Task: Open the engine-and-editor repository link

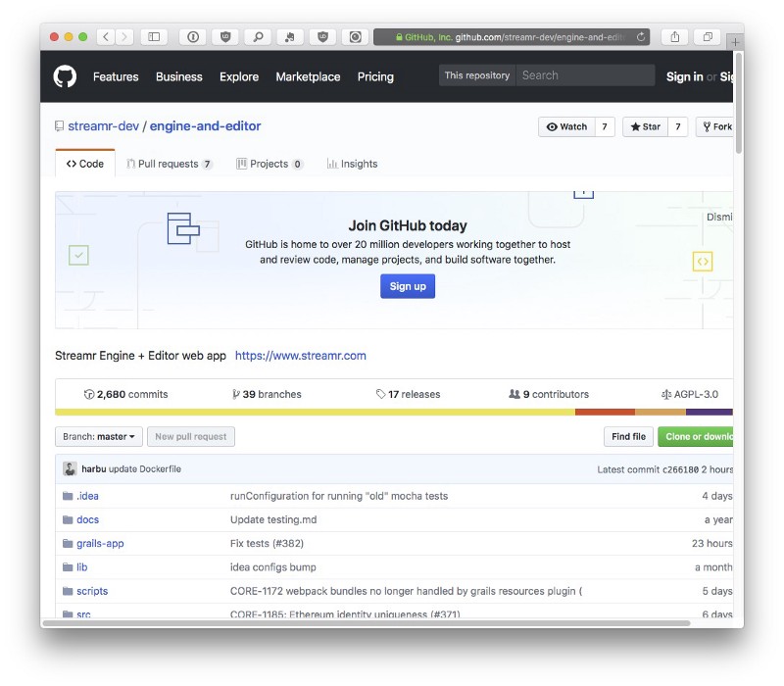Action: pyautogui.click(x=206, y=126)
